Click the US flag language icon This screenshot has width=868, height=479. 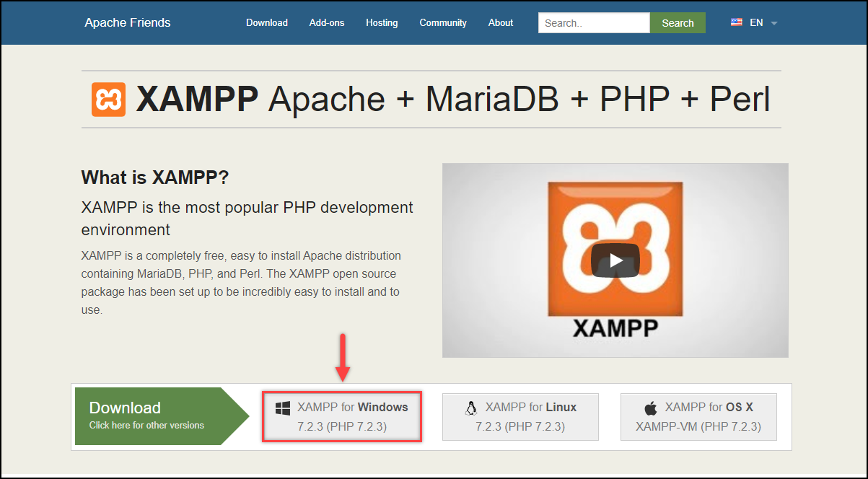tap(737, 22)
